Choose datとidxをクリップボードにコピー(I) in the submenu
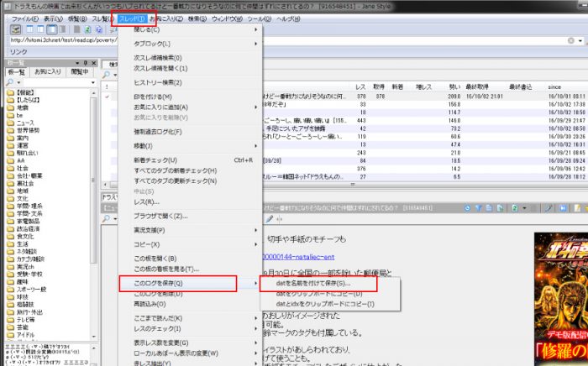The image size is (588, 366). tap(329, 304)
